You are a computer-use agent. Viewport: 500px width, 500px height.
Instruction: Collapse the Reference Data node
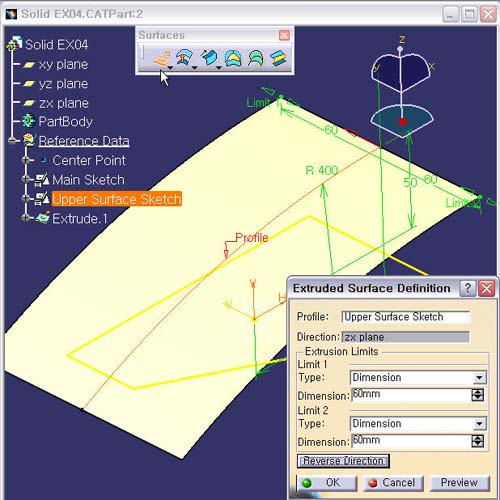[x=12, y=141]
